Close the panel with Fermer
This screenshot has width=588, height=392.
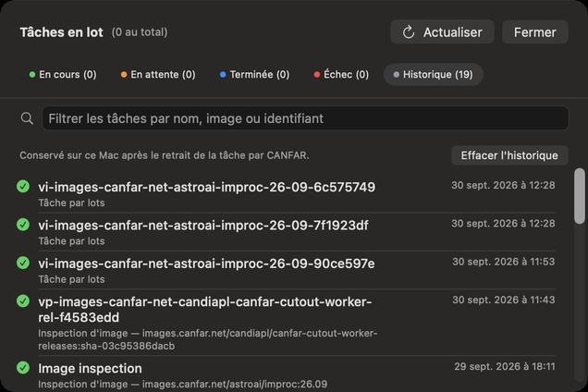click(x=534, y=32)
